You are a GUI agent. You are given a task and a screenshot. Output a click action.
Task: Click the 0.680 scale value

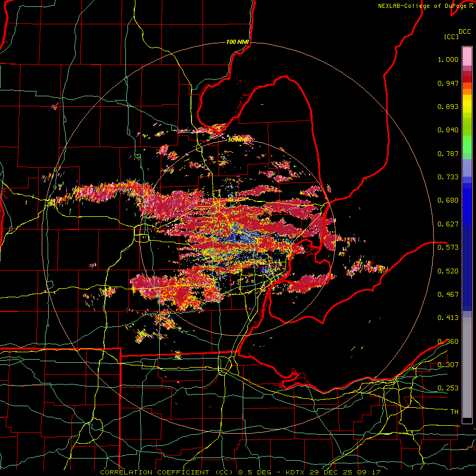coord(448,200)
